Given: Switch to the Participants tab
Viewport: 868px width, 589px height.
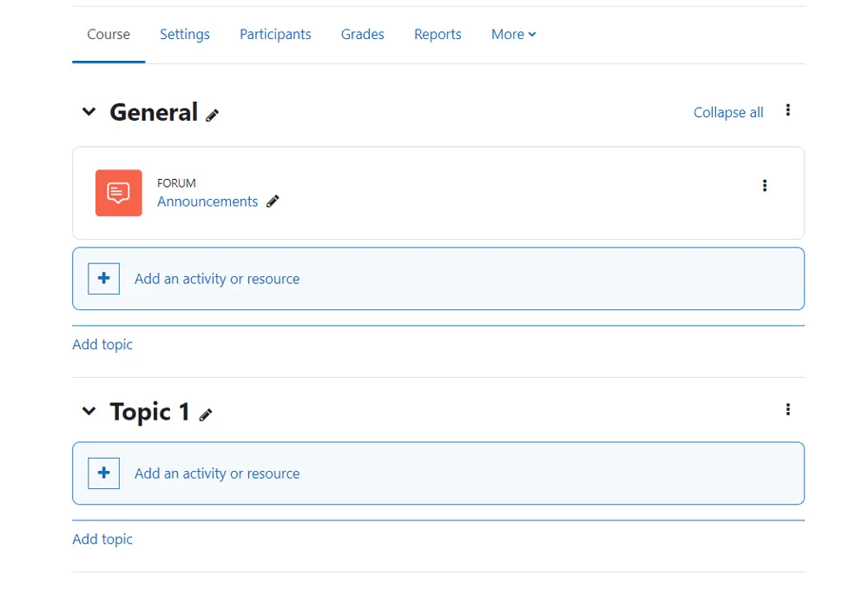Looking at the screenshot, I should [x=275, y=34].
